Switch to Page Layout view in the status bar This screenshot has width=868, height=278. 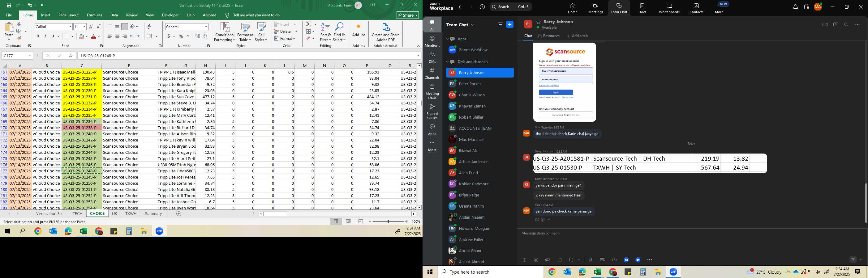[x=348, y=221]
